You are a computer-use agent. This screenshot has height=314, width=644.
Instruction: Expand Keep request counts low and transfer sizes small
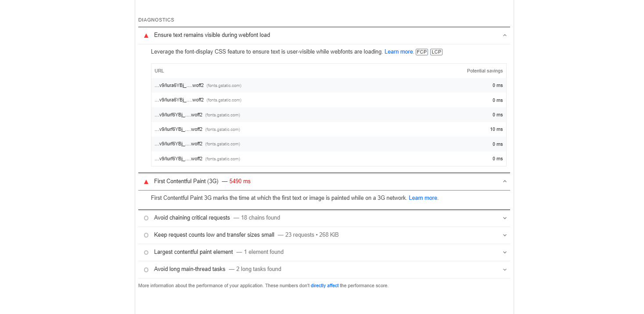pos(504,235)
